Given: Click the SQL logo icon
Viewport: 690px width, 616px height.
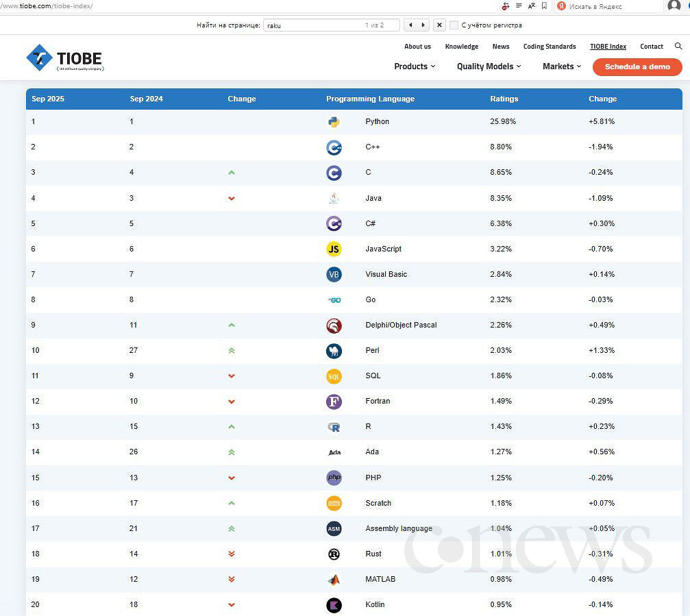Looking at the screenshot, I should (334, 376).
